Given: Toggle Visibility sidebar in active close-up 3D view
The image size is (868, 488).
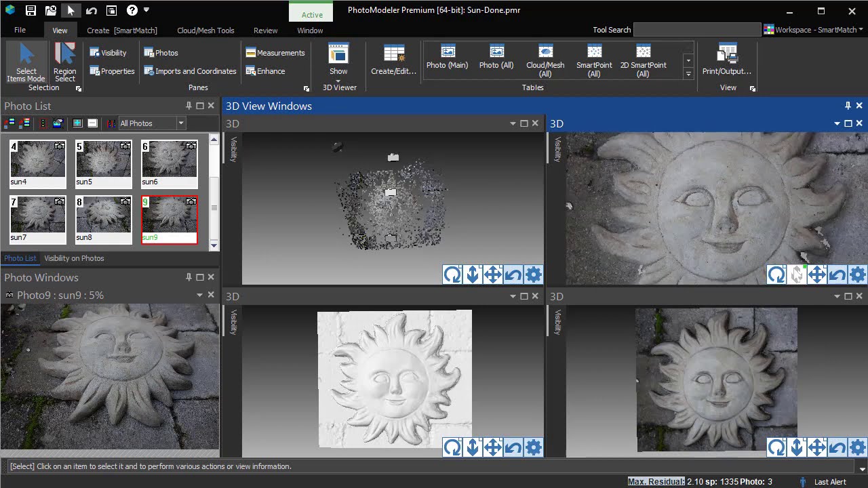Looking at the screenshot, I should 557,149.
